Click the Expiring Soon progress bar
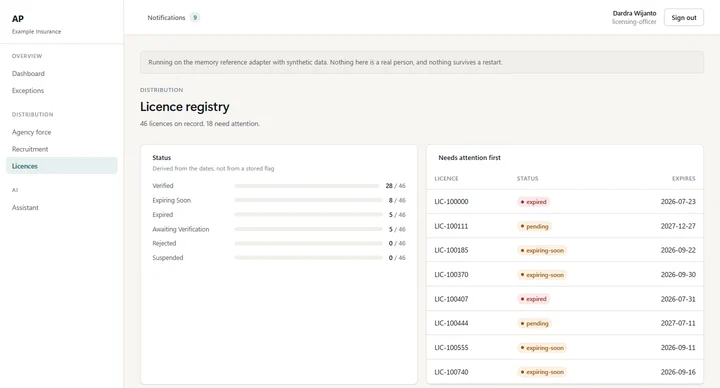 [x=309, y=200]
